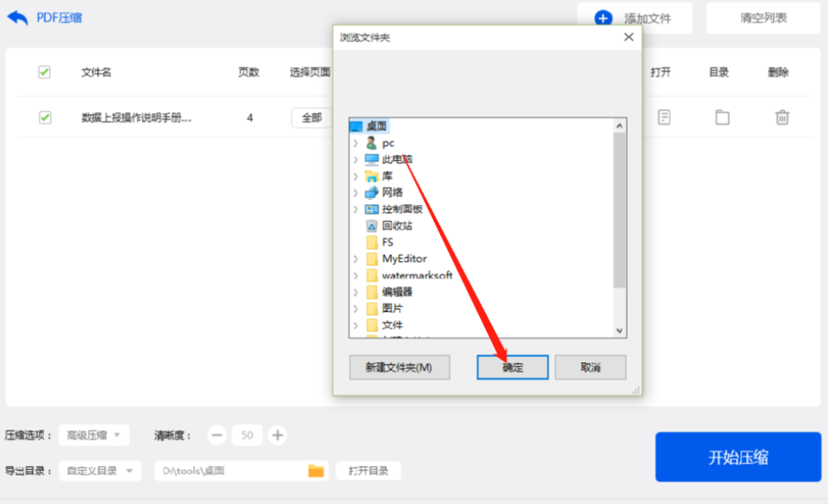This screenshot has height=504, width=828.
Task: Expand the 文件 tree node
Action: [x=356, y=325]
